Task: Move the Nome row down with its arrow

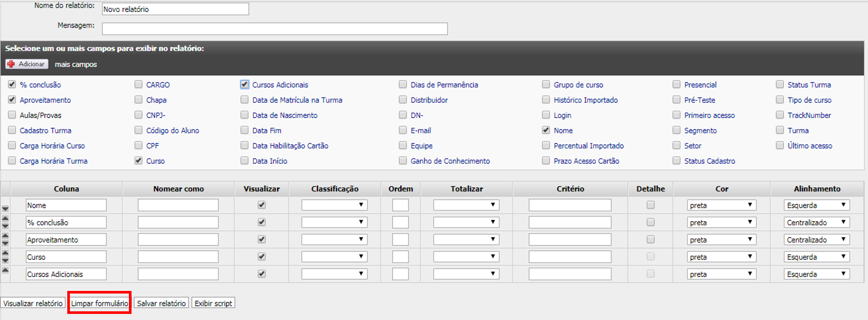Action: tap(5, 209)
